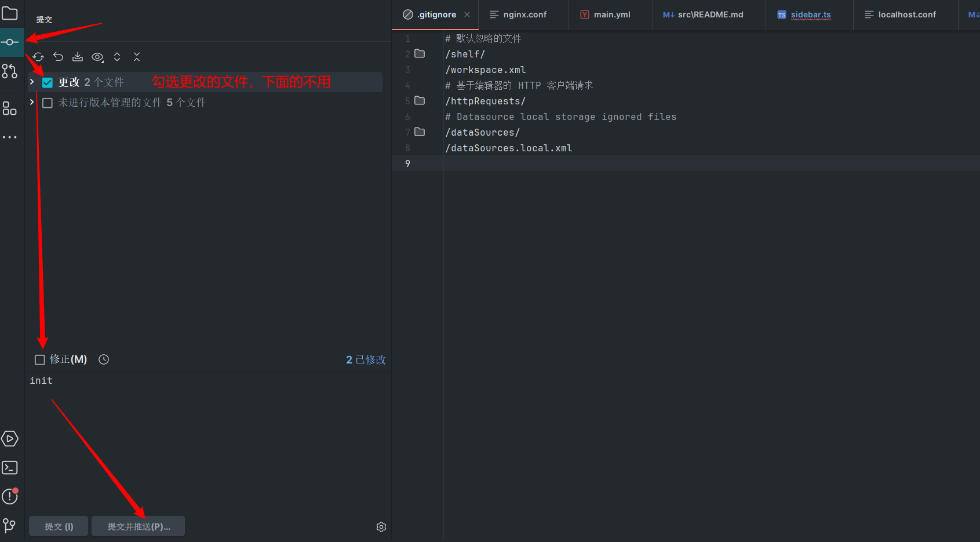Viewport: 980px width, 542px height.
Task: Click the Refresh changes icon
Action: pos(38,57)
